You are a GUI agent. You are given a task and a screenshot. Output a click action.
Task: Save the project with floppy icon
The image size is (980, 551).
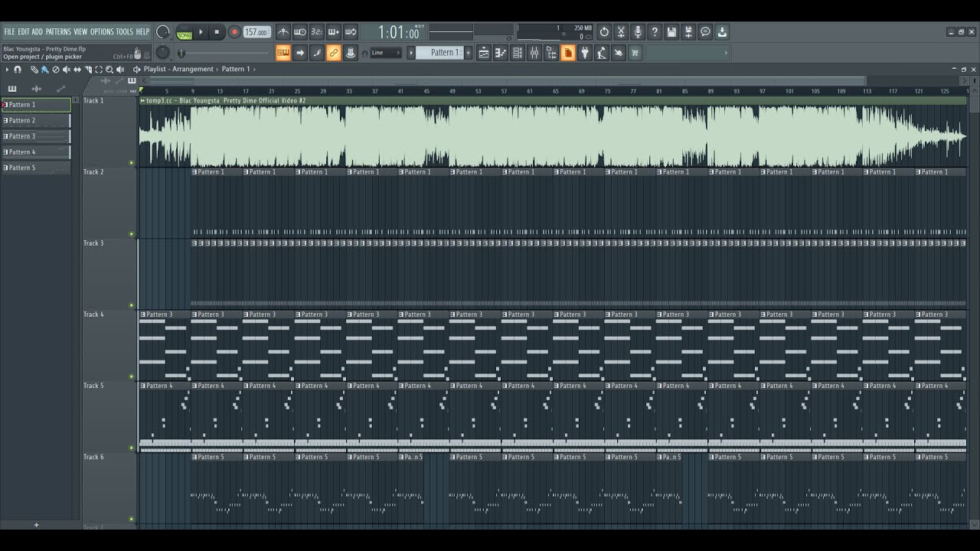(671, 32)
